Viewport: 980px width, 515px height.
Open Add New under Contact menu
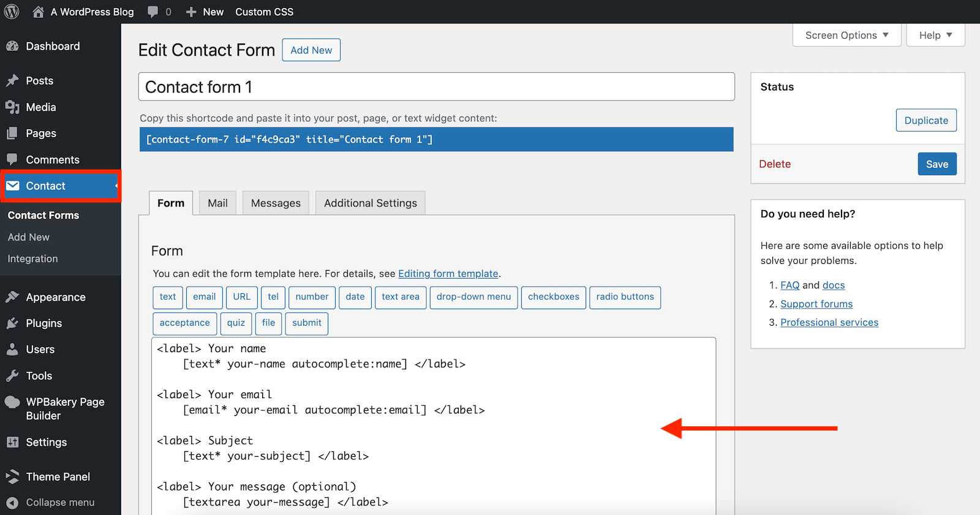(29, 237)
